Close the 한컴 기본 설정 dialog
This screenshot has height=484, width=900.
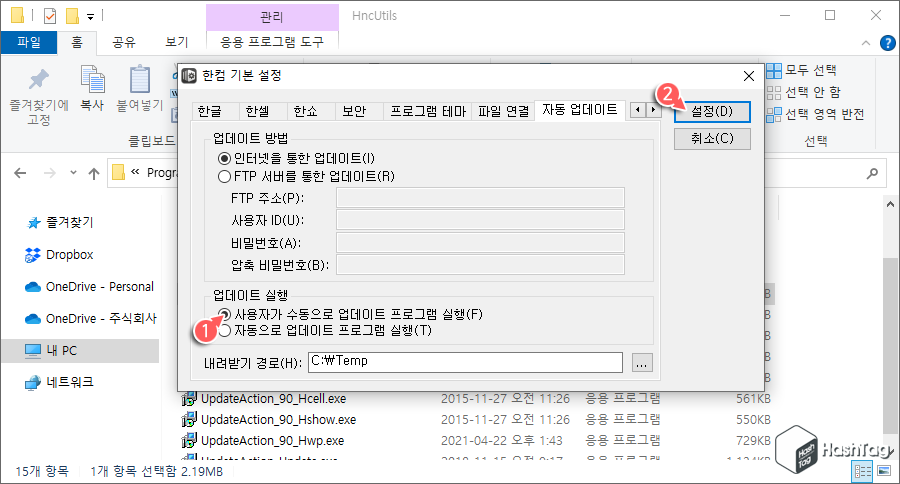coord(748,76)
